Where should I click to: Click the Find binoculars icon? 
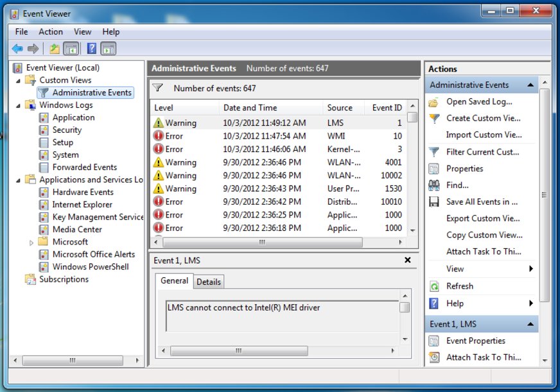click(434, 185)
